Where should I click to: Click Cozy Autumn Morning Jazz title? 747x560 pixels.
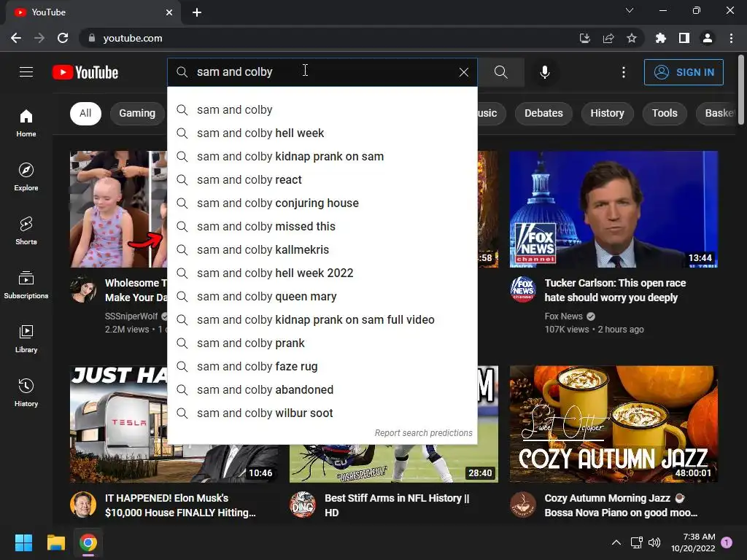tap(622, 505)
